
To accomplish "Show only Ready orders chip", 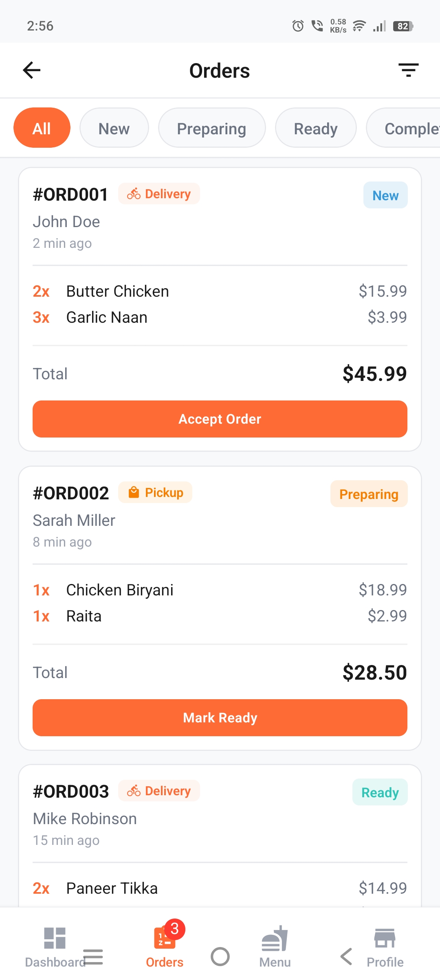I will point(316,128).
